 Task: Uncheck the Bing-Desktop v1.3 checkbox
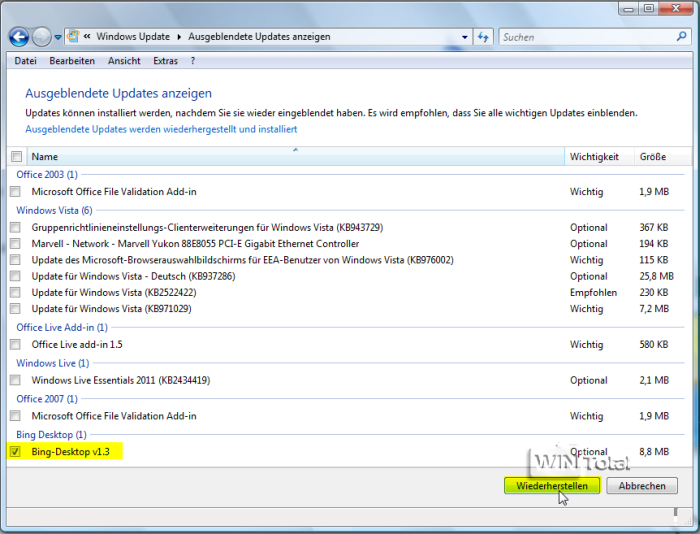point(15,452)
